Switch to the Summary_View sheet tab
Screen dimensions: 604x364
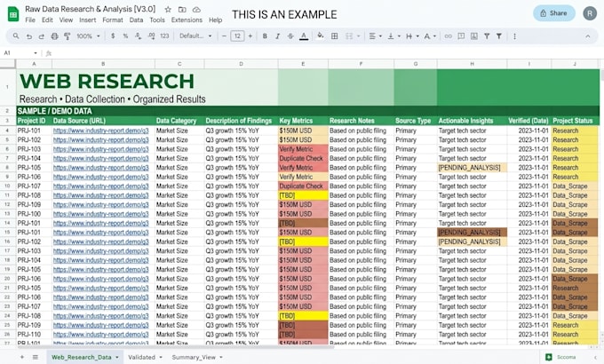tap(194, 357)
